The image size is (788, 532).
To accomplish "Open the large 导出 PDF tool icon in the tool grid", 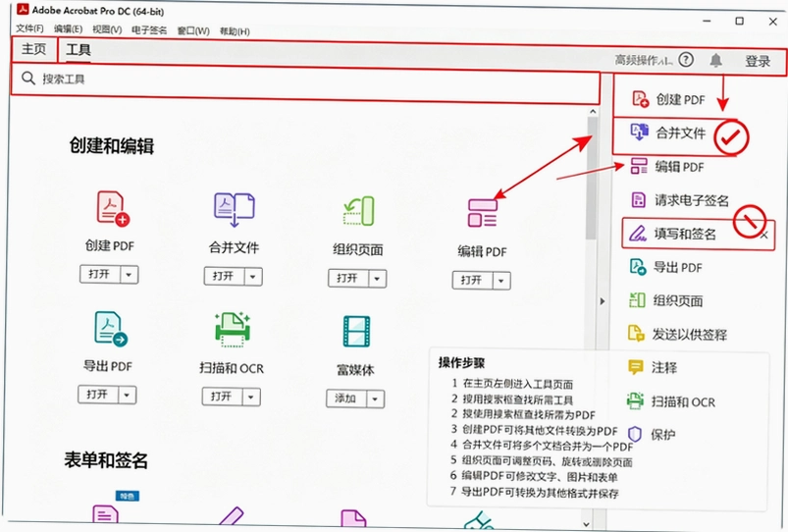I will click(x=111, y=329).
